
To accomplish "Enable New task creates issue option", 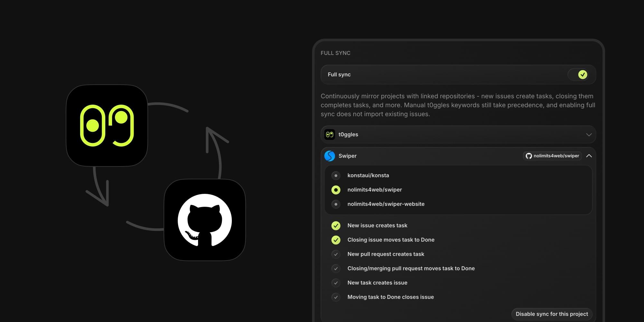I will tap(336, 283).
